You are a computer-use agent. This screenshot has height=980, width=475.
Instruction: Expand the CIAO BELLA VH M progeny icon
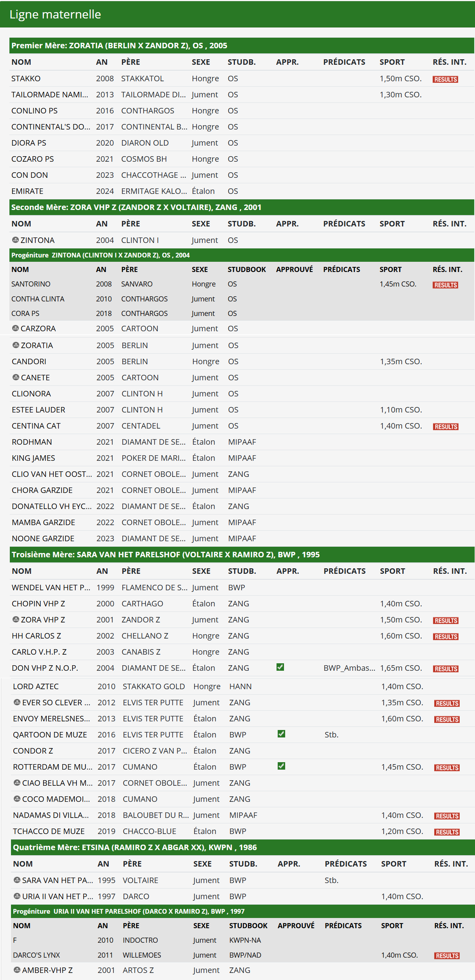[17, 783]
